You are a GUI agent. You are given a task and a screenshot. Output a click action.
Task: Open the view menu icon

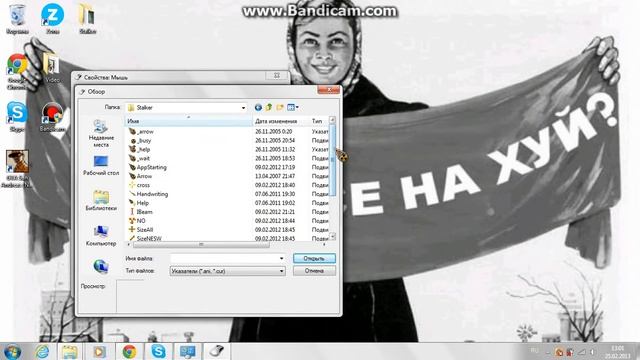293,107
